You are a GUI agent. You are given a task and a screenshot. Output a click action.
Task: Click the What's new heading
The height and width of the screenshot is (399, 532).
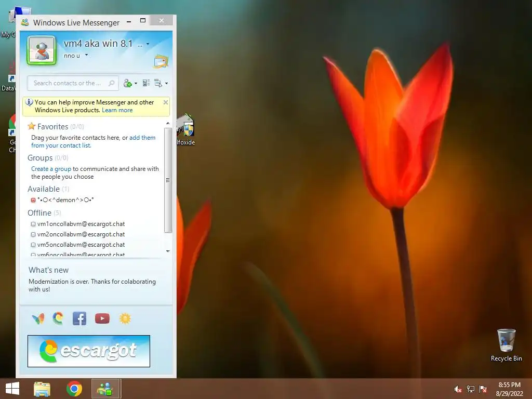click(x=48, y=270)
